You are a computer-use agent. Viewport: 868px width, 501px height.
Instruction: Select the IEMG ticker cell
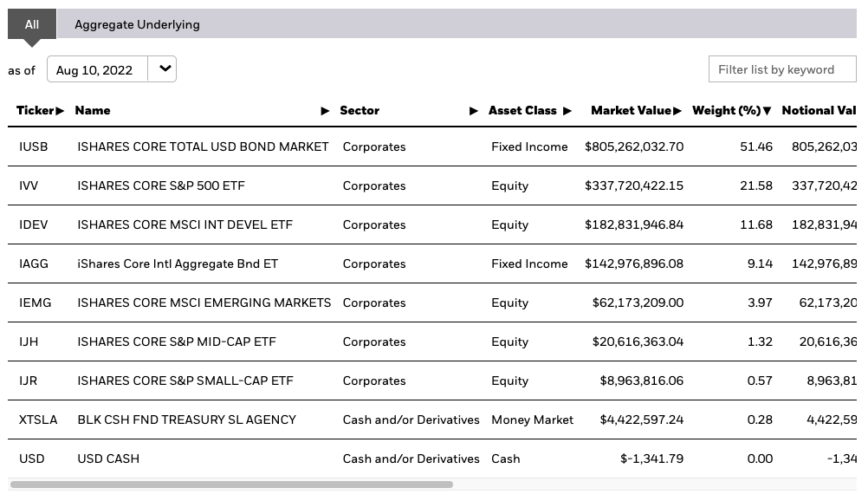click(35, 303)
